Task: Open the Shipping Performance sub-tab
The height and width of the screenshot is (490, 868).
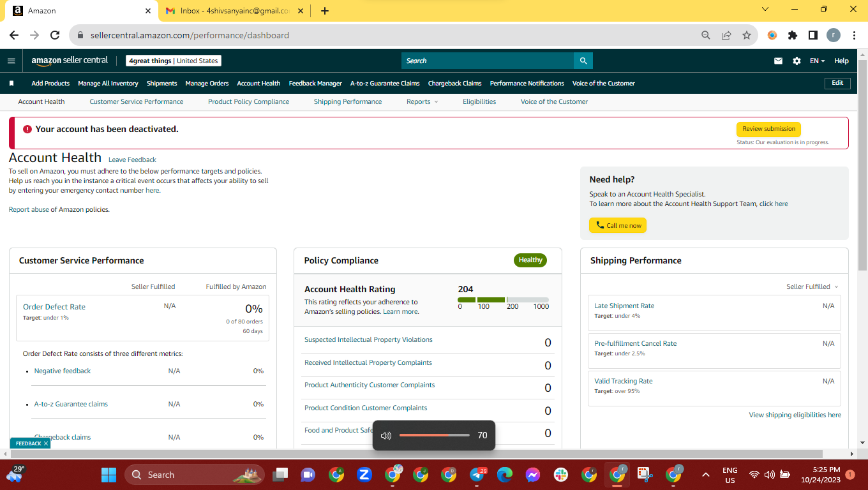Action: click(348, 101)
